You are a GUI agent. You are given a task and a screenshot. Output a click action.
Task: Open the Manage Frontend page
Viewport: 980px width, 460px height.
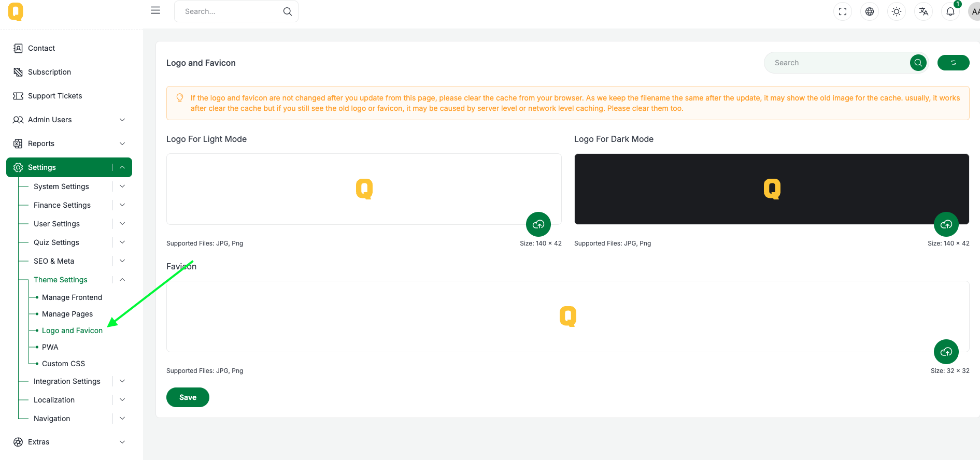pos(72,297)
